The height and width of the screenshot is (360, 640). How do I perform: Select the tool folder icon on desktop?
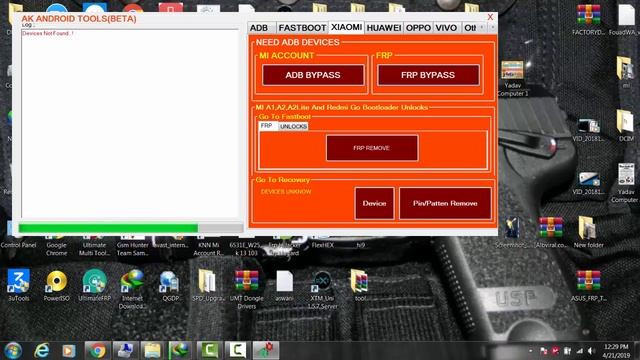360,285
